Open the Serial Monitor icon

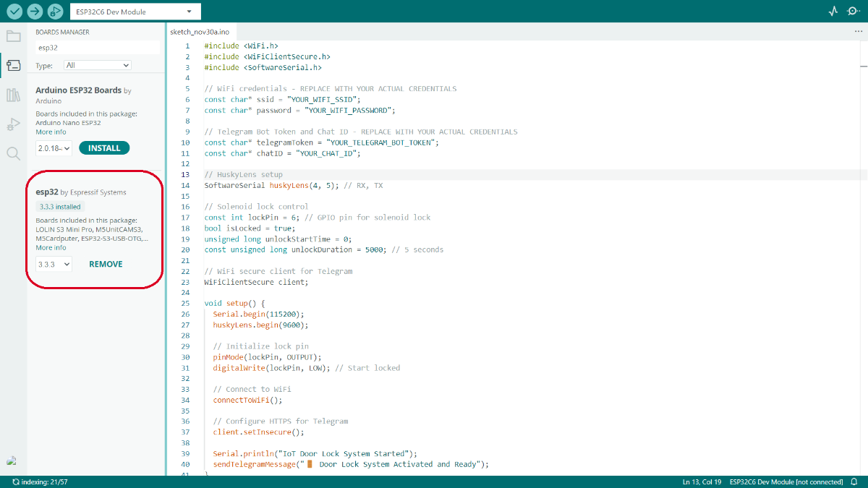pyautogui.click(x=854, y=12)
